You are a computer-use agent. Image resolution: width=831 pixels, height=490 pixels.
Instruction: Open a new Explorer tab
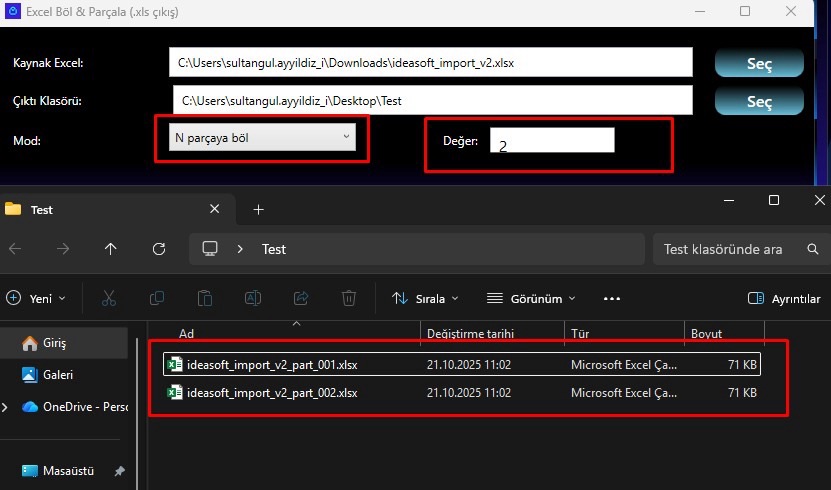coord(258,209)
